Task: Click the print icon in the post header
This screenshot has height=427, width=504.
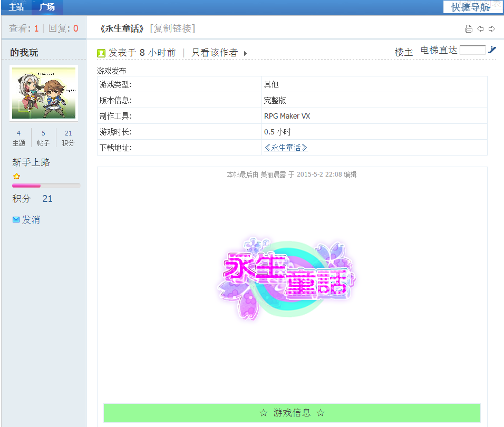Action: coord(468,29)
